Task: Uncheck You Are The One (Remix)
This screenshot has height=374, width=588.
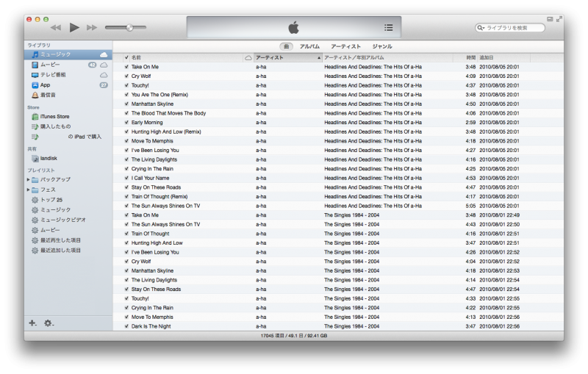Action: tap(126, 95)
